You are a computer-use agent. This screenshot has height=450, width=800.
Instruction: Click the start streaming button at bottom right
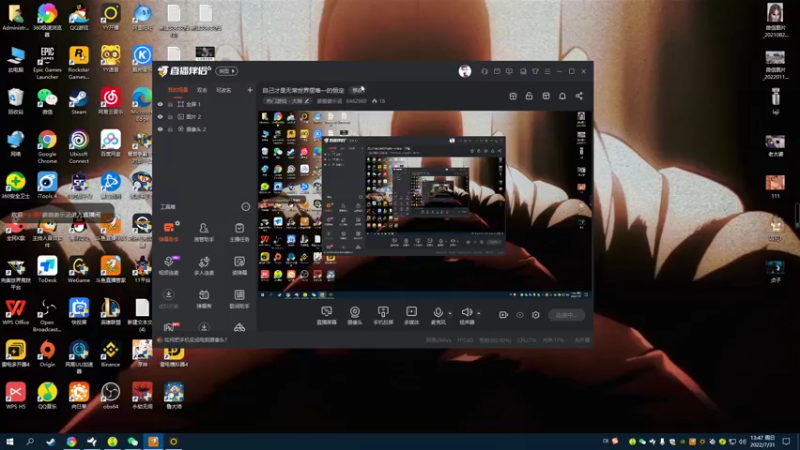566,315
